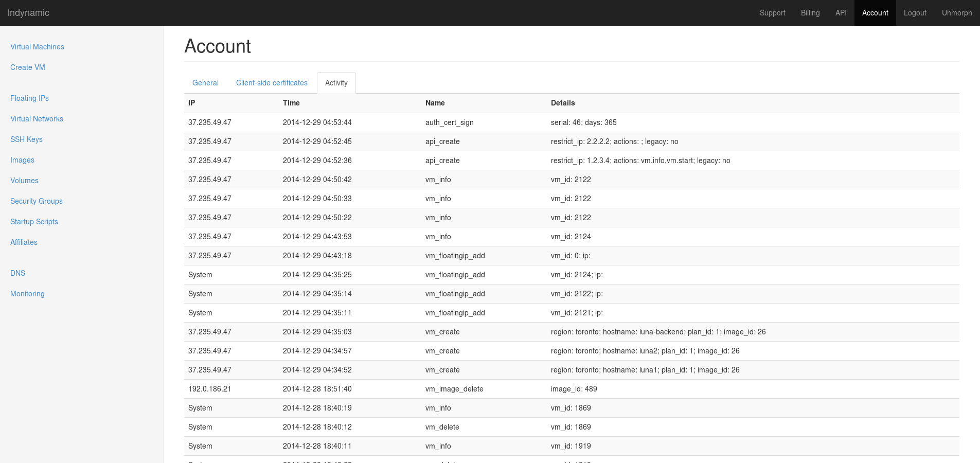Viewport: 980px width, 463px height.
Task: Click details 'vm_id: 2122; ip:'
Action: pyautogui.click(x=577, y=294)
